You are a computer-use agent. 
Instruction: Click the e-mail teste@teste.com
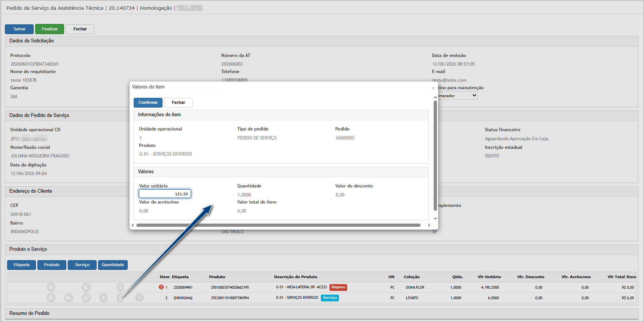coord(449,80)
